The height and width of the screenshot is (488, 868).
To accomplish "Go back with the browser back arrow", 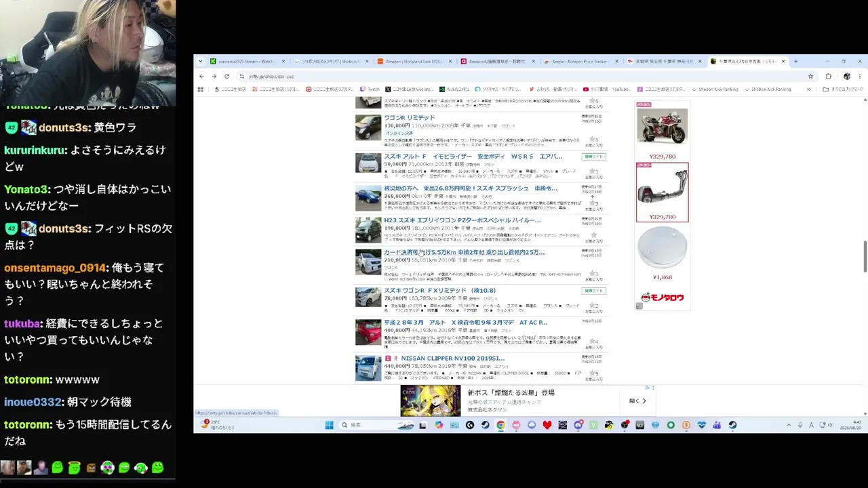I will (201, 76).
